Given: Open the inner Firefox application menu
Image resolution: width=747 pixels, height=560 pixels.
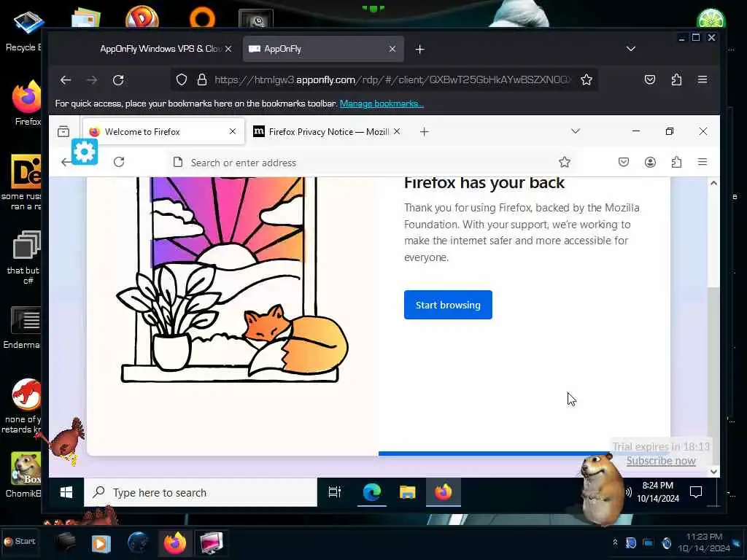Looking at the screenshot, I should click(x=703, y=162).
